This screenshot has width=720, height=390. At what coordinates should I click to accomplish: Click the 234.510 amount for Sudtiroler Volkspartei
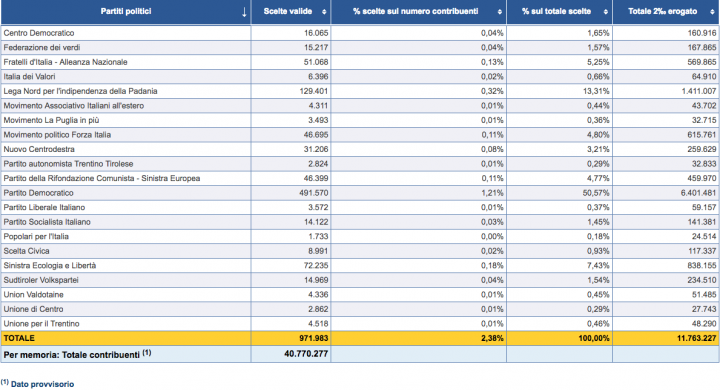[702, 280]
